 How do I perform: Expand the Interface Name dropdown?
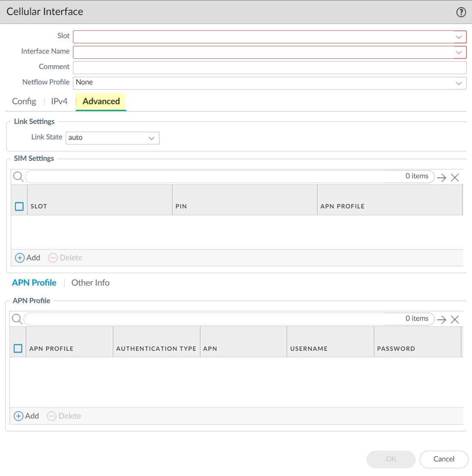point(459,52)
